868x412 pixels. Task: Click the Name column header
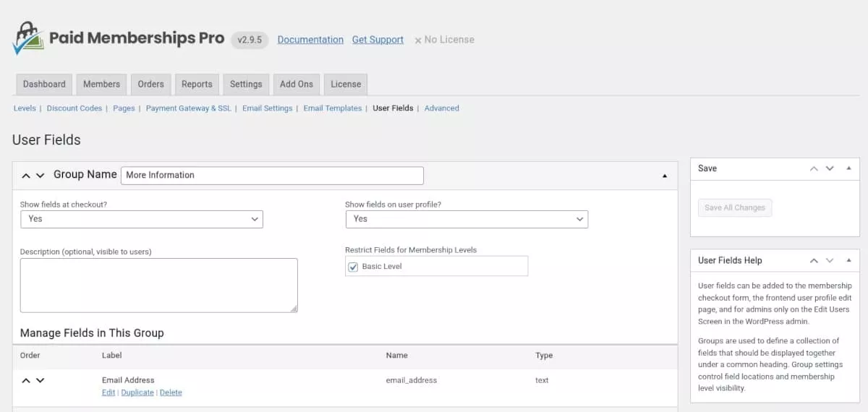pyautogui.click(x=397, y=356)
